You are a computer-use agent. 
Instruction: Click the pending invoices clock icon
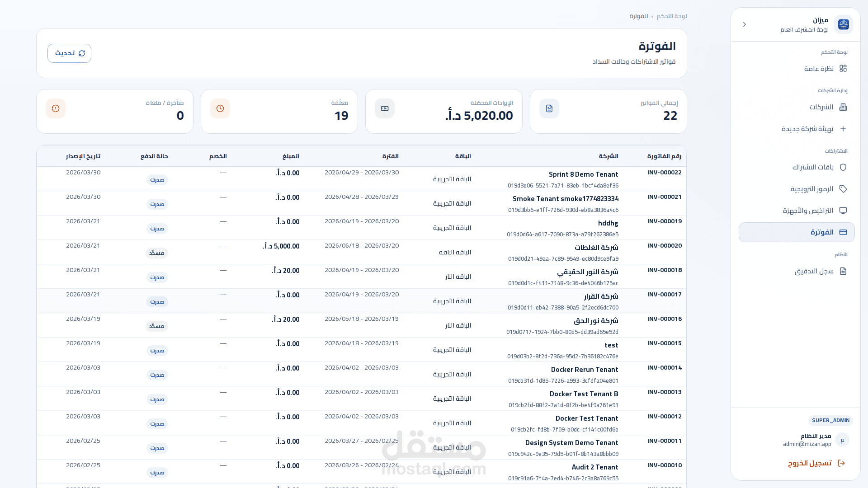pos(220,108)
